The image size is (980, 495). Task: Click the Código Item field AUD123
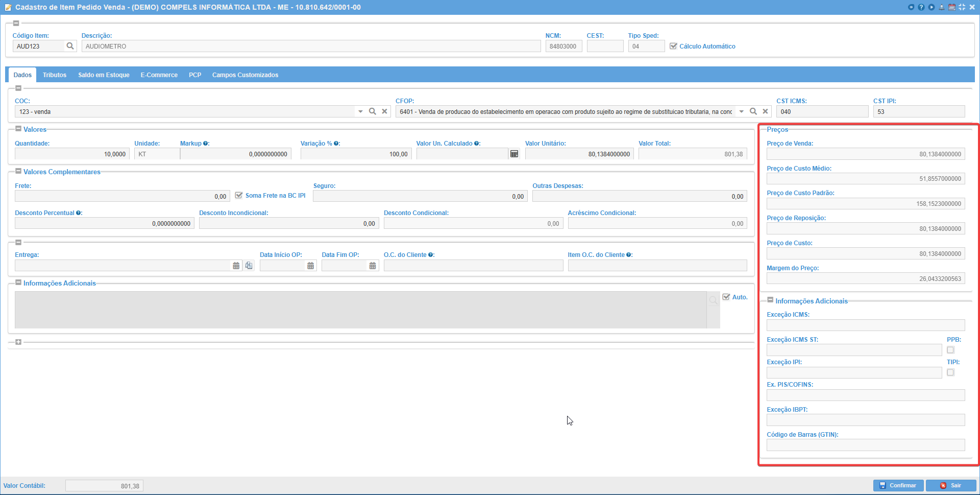tap(39, 46)
